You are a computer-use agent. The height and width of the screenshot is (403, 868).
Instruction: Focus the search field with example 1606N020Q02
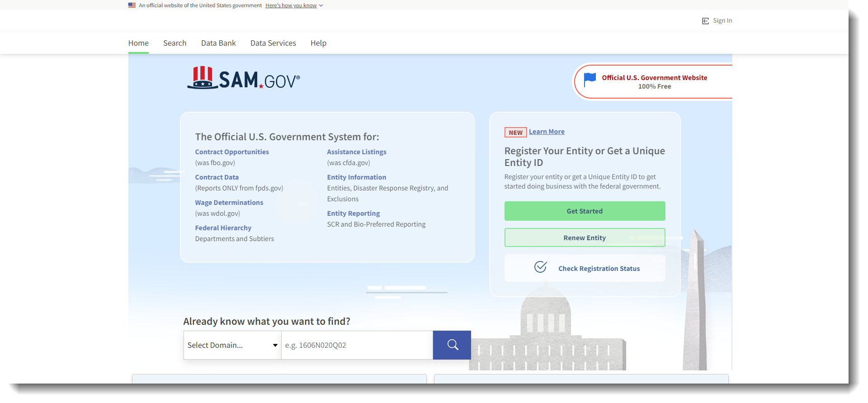click(357, 345)
